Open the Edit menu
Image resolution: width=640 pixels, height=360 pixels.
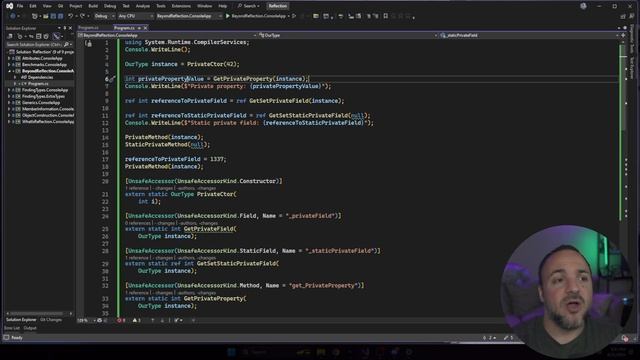[33, 6]
